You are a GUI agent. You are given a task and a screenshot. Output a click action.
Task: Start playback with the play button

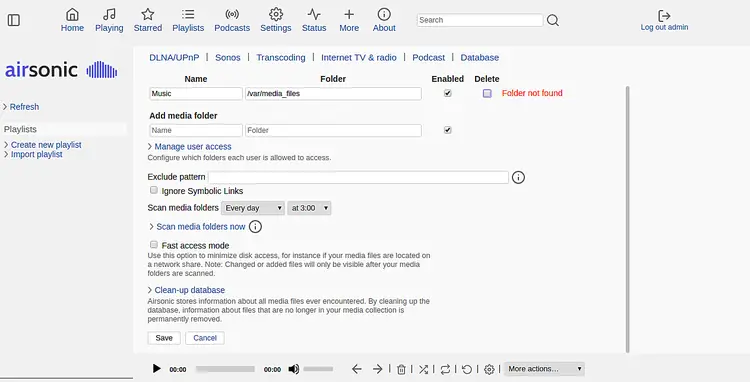(x=156, y=369)
